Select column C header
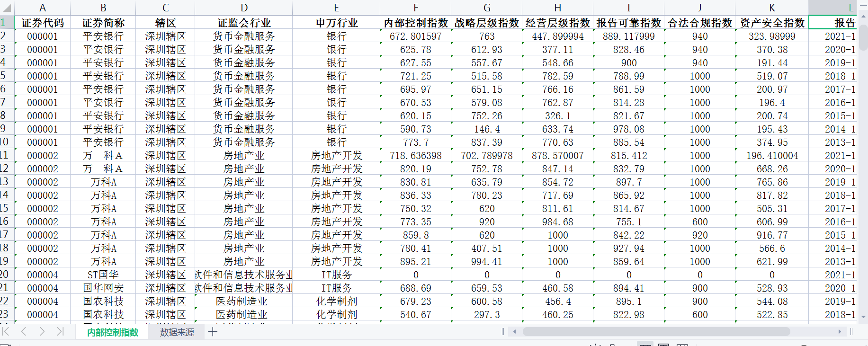Screen dimensions: 868x346 tap(165, 8)
